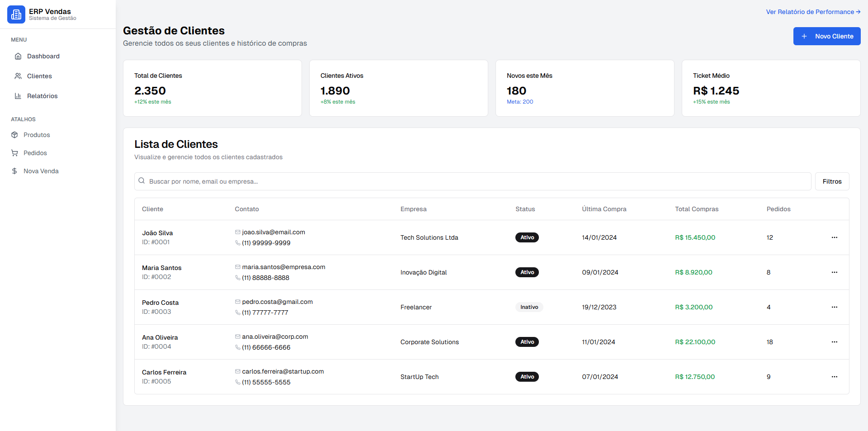
Task: Select the Total Compras column header
Action: click(697, 209)
